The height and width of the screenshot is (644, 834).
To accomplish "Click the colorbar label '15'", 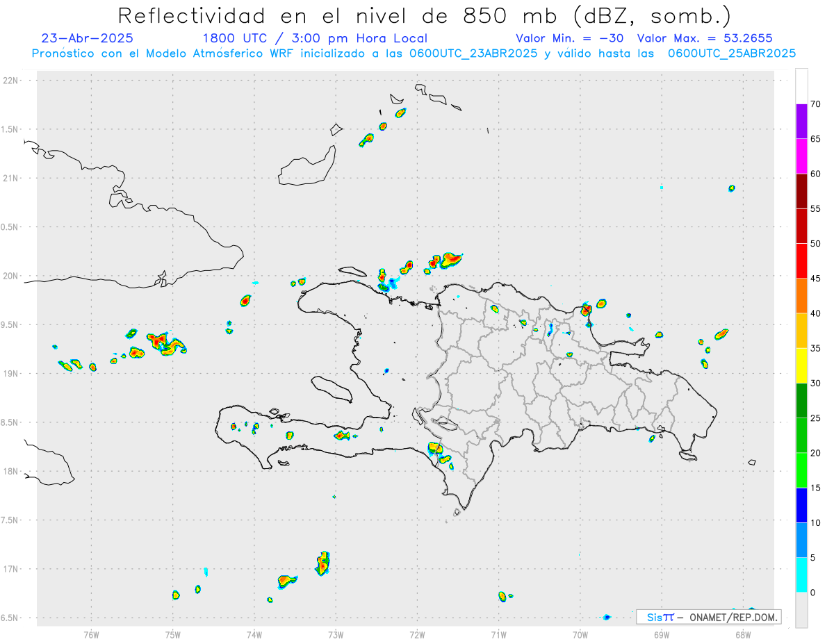I will click(815, 488).
